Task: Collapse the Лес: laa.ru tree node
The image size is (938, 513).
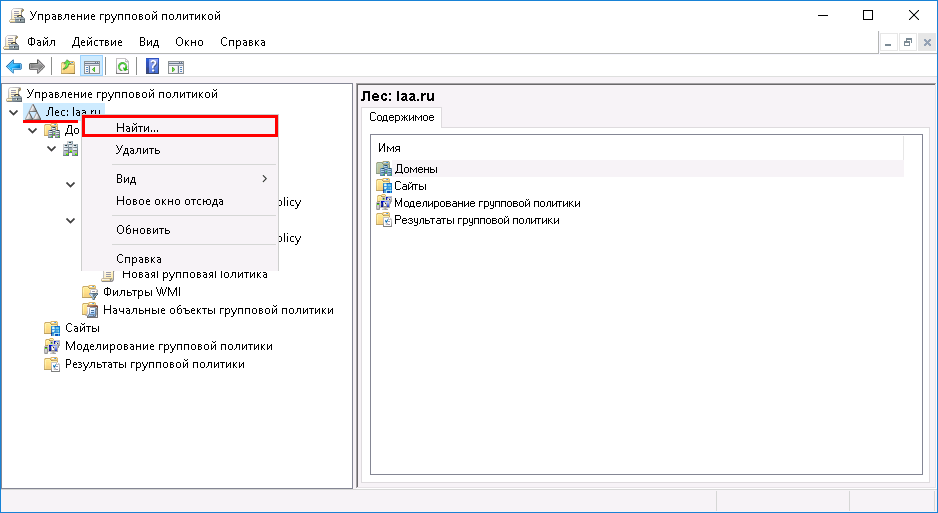Action: 14,112
